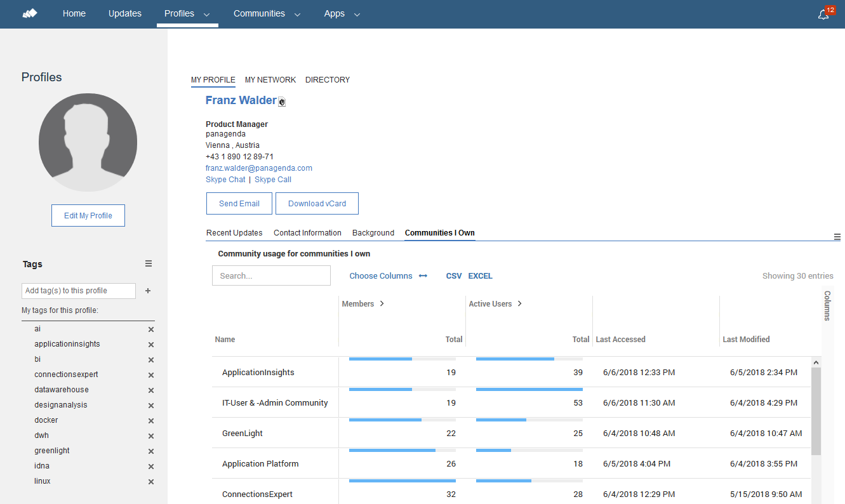The width and height of the screenshot is (845, 504).
Task: Expand the Active Users column group
Action: point(519,304)
